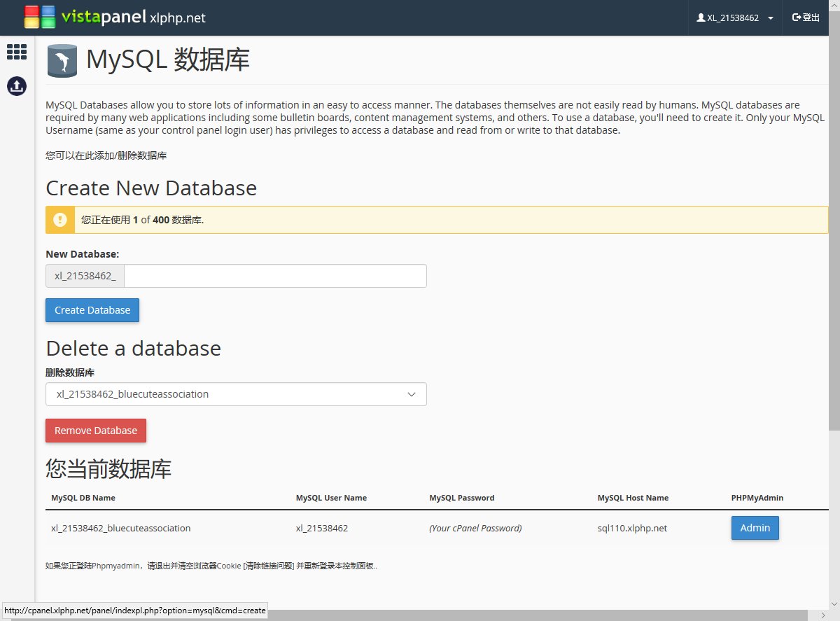840x621 pixels.
Task: Click the 您当前数据库 heading
Action: tap(108, 468)
